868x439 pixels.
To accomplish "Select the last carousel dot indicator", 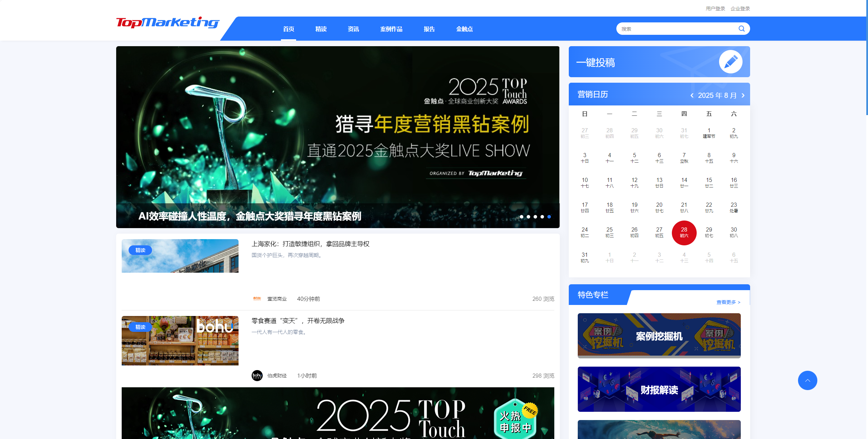I will pyautogui.click(x=549, y=217).
